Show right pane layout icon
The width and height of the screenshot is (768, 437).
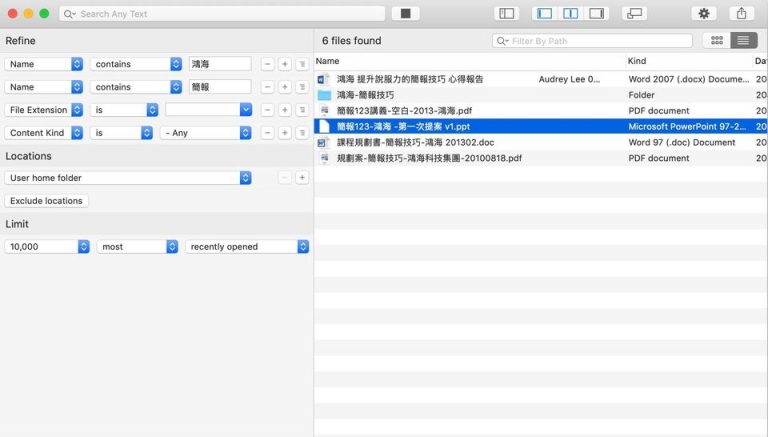tap(596, 14)
